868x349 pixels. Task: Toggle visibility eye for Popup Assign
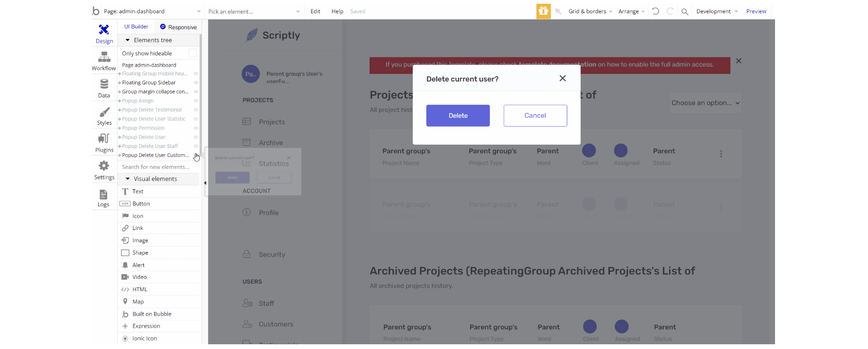(196, 101)
